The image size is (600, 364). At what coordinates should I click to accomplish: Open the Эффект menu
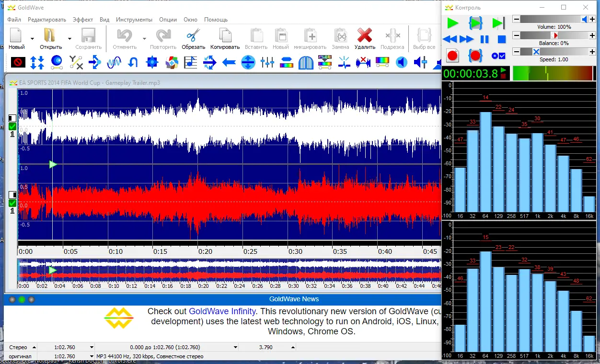pos(83,20)
